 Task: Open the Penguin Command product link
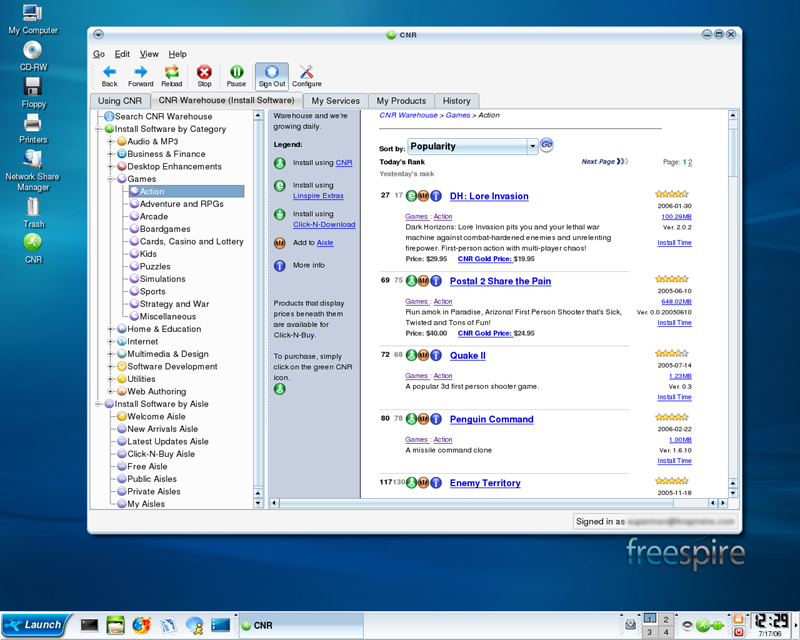pos(491,419)
